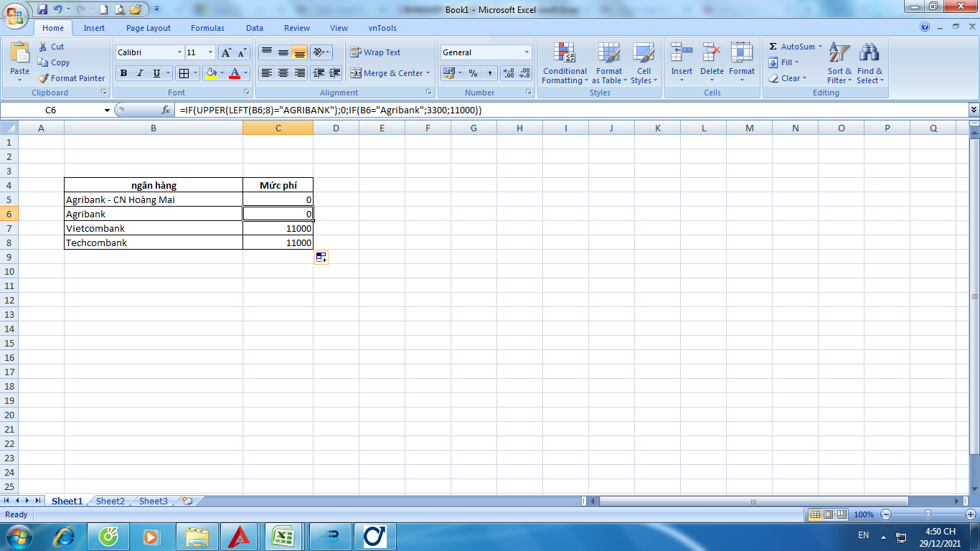This screenshot has width=980, height=551.
Task: Select cell B7 containing Vietcombank
Action: click(153, 228)
